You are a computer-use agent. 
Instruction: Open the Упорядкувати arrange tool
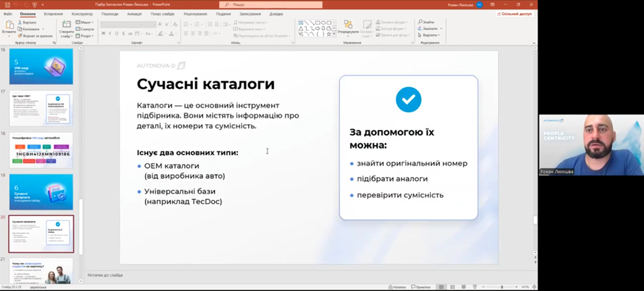[x=348, y=26]
